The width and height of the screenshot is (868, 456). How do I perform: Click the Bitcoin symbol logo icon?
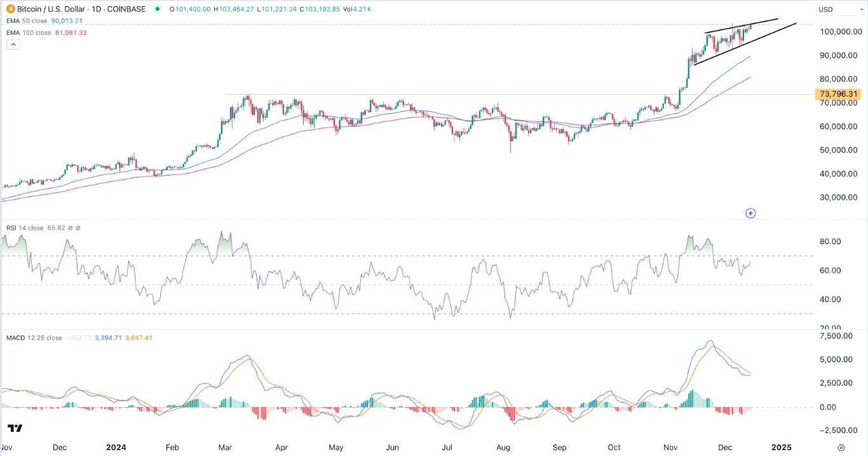[x=10, y=9]
